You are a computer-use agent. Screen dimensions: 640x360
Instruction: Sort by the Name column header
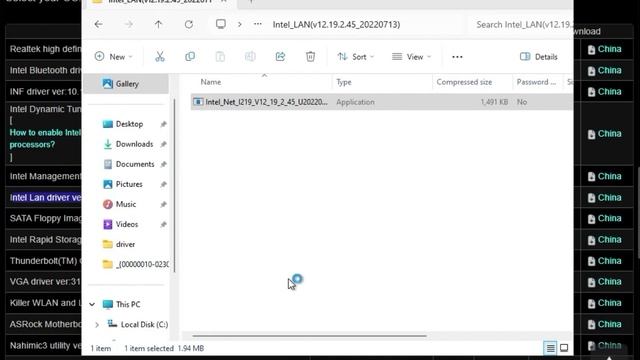click(x=211, y=82)
